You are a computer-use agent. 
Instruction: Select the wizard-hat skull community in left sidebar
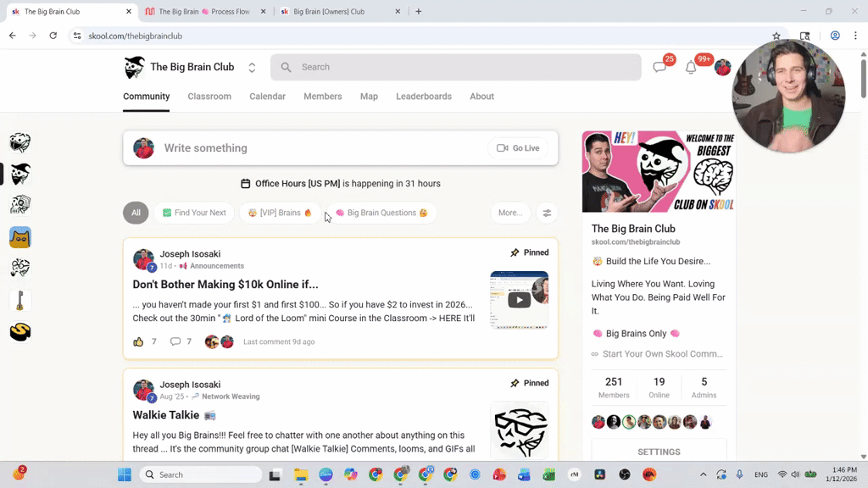[x=20, y=174]
